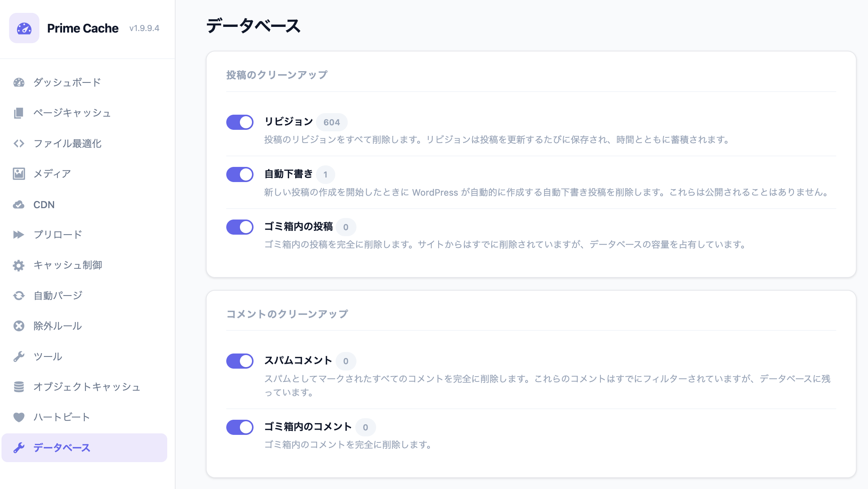Click the Prime Cache title text
This screenshot has height=489, width=868.
[x=83, y=28]
